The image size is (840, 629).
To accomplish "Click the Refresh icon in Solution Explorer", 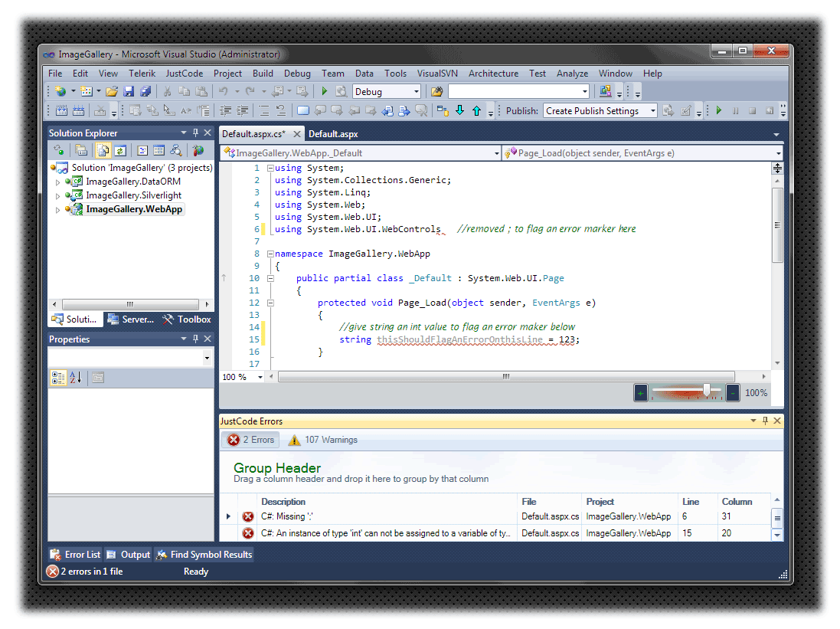I will pyautogui.click(x=120, y=150).
